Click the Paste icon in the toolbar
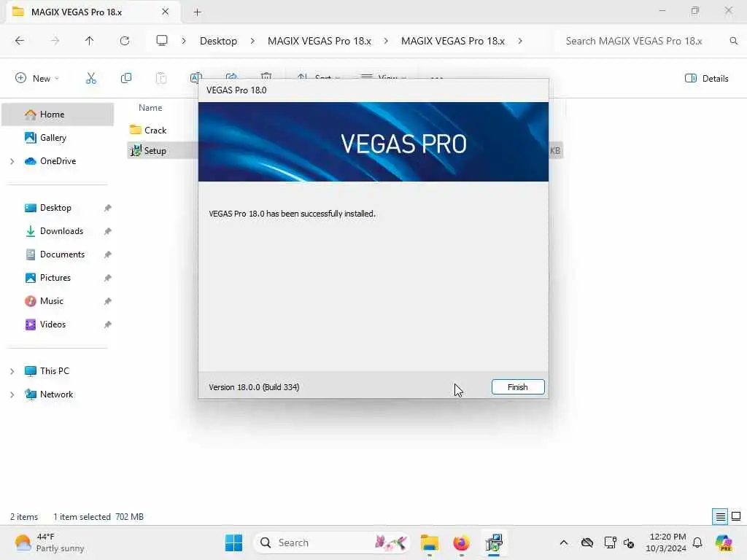The image size is (747, 560). (161, 78)
